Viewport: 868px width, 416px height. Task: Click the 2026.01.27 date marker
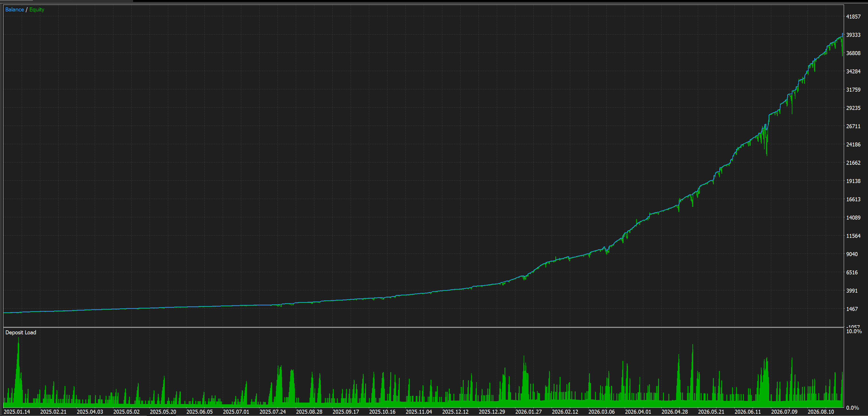(x=528, y=412)
